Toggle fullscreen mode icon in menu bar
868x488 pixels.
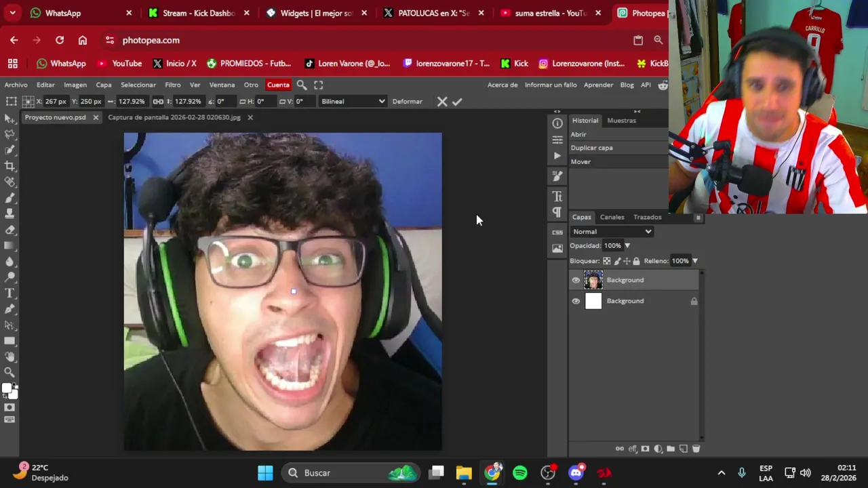tap(318, 85)
